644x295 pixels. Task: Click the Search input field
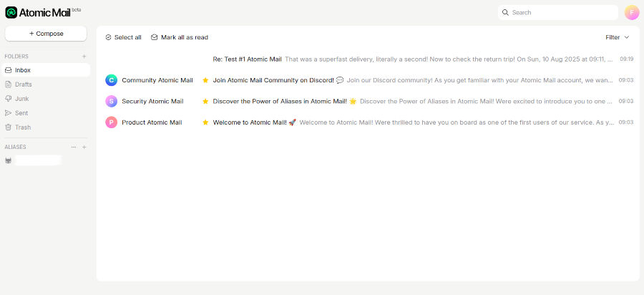[558, 12]
